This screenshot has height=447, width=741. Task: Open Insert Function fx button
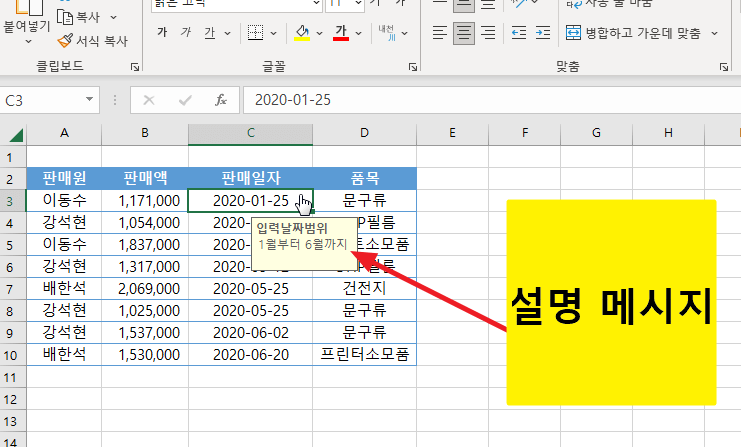(x=221, y=100)
